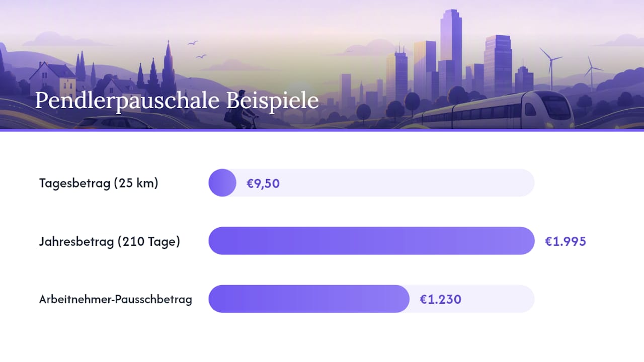
Task: Click the €9,50 value text
Action: [263, 184]
